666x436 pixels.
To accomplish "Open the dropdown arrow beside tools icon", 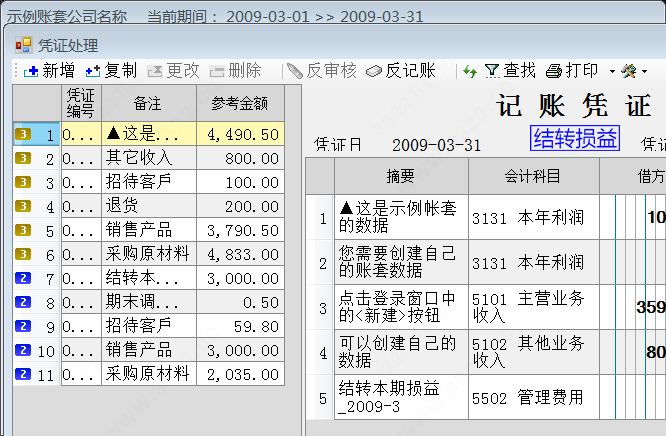I will click(x=644, y=71).
